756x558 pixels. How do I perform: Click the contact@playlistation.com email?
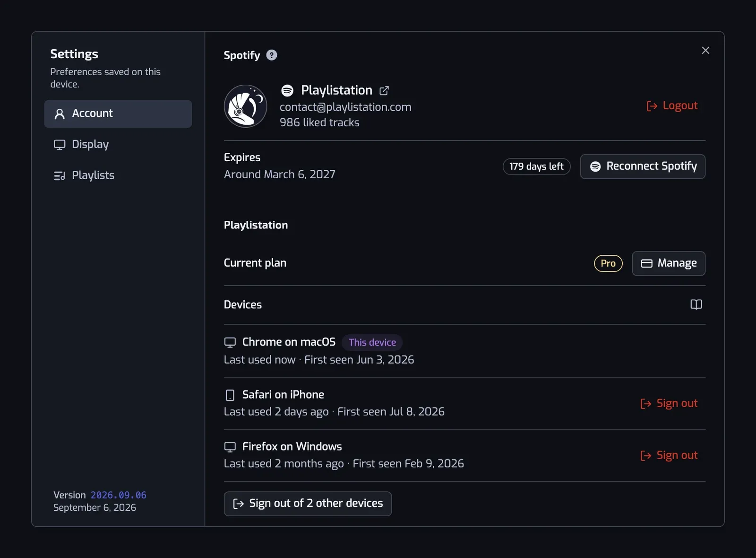(x=345, y=107)
